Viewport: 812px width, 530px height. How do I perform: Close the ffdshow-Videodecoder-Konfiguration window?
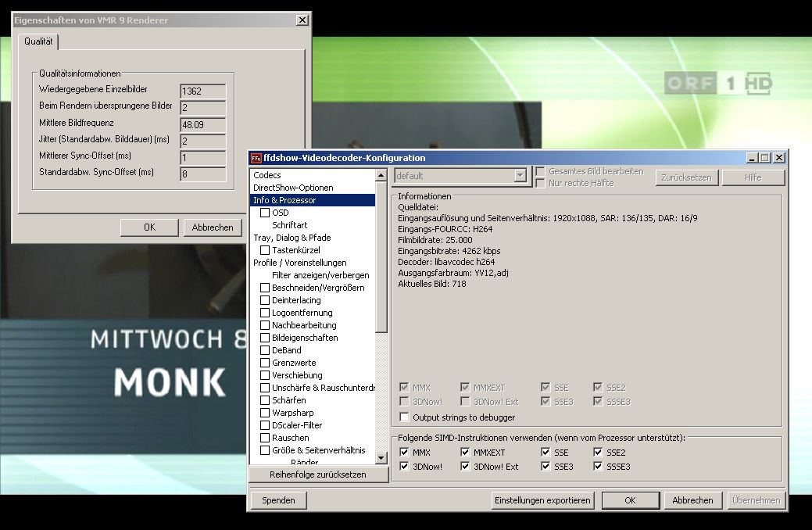click(x=778, y=158)
